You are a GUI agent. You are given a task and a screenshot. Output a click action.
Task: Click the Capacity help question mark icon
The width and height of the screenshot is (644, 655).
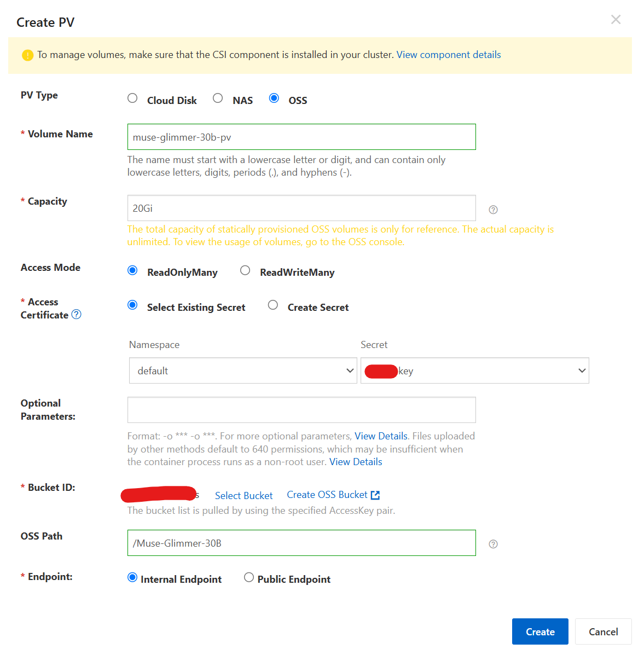[x=493, y=210]
